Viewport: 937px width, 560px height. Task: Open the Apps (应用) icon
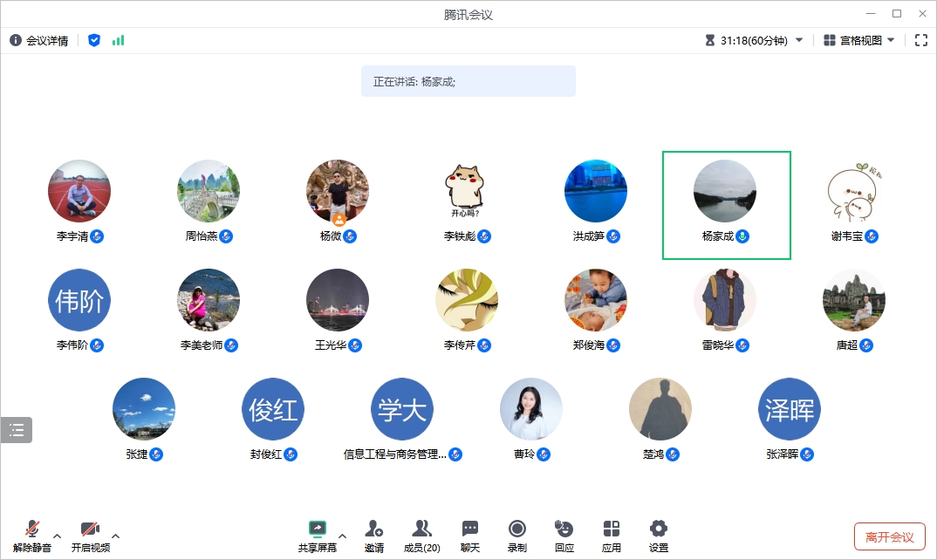click(x=612, y=529)
